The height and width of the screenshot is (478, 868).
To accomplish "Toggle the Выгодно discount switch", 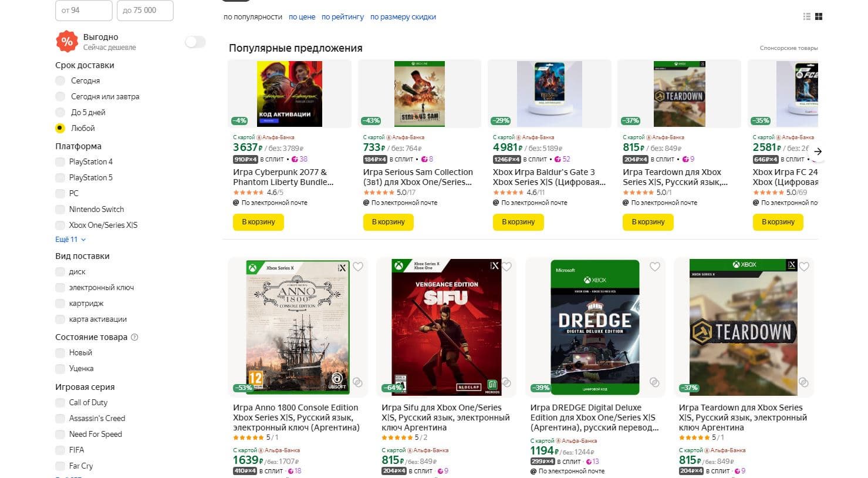I will 195,42.
